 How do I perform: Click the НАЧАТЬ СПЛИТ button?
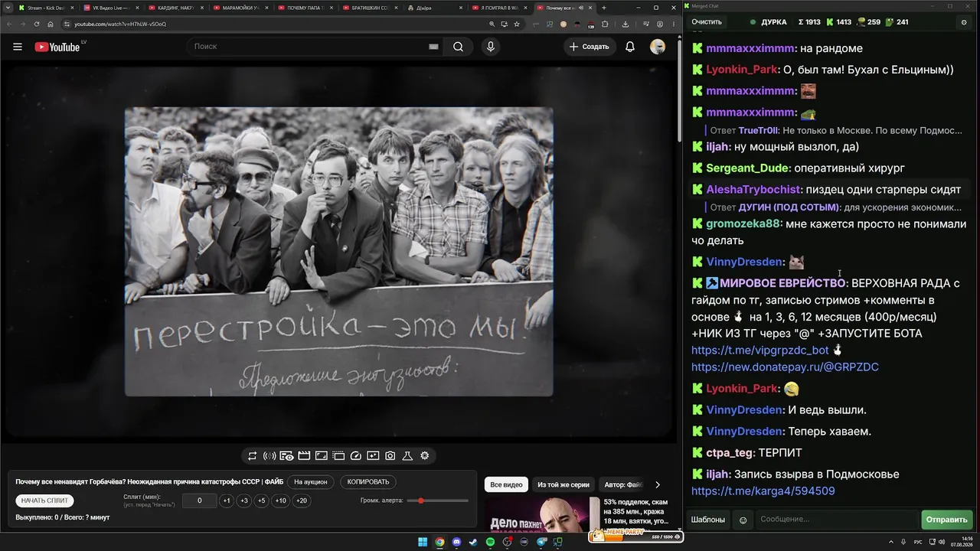[x=45, y=500]
